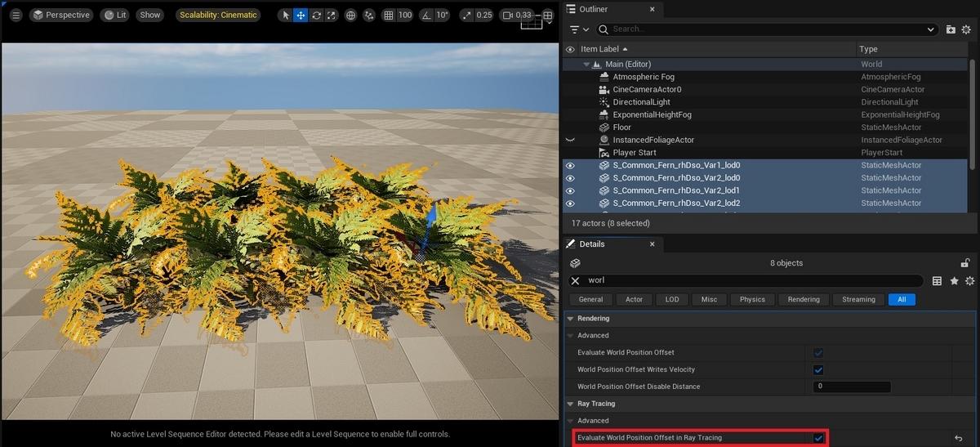980x447 pixels.
Task: Open the Outliner filter dropdown
Action: tap(580, 29)
